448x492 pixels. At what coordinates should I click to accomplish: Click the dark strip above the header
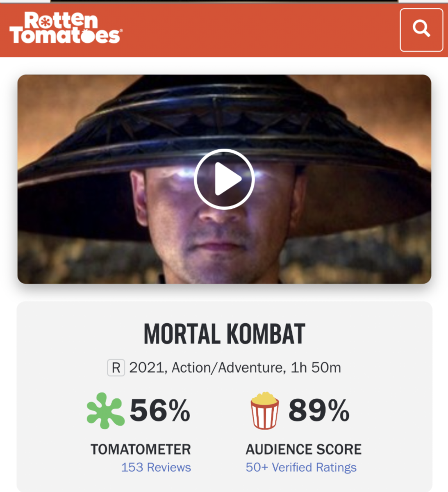(224, 1)
